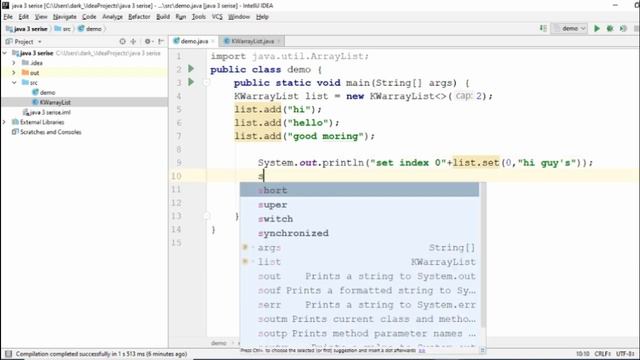Choose 'switch' completion suggestion
Screen dimensions: 640x360
point(359,219)
